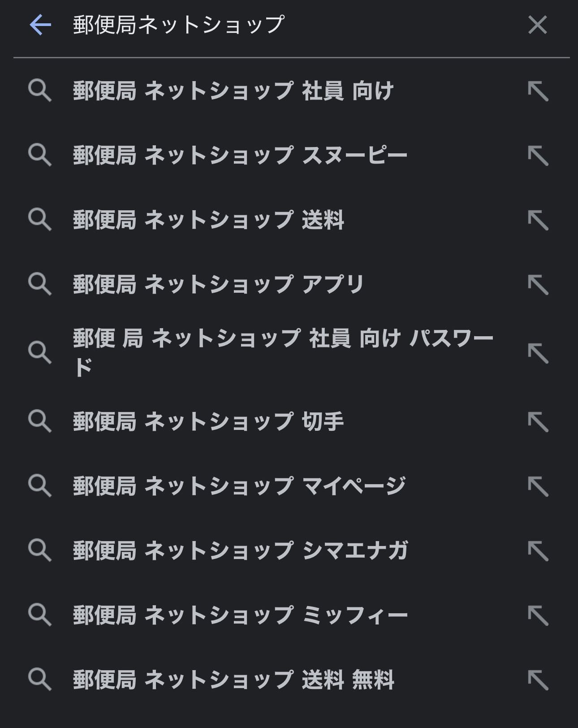Insert 社員 向け suggestion using its arrow icon
Image resolution: width=578 pixels, height=728 pixels.
coord(538,91)
